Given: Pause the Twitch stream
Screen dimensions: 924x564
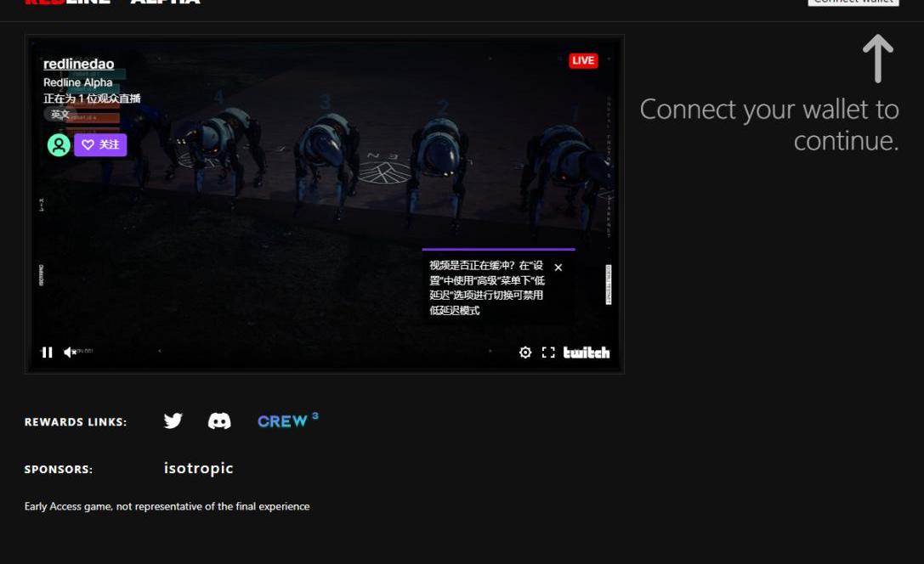Looking at the screenshot, I should 47,352.
